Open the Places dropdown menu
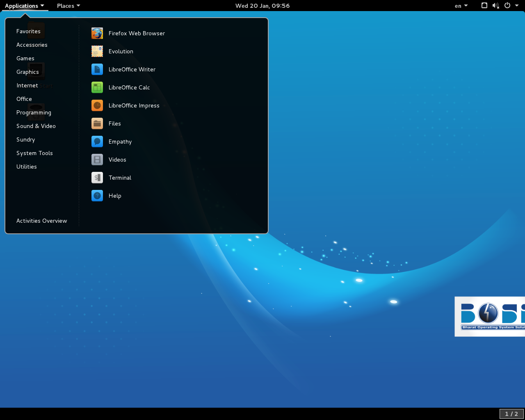525x420 pixels. [x=68, y=5]
